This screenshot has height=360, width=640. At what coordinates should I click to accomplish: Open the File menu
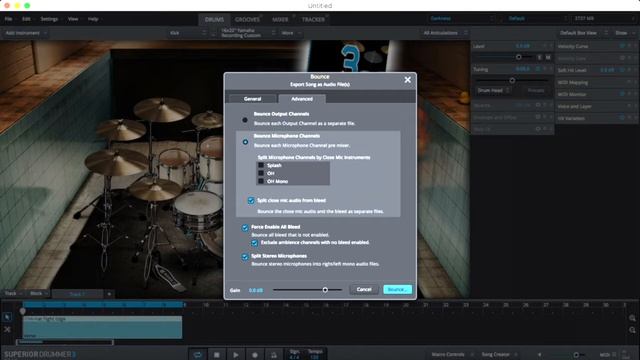(8, 19)
